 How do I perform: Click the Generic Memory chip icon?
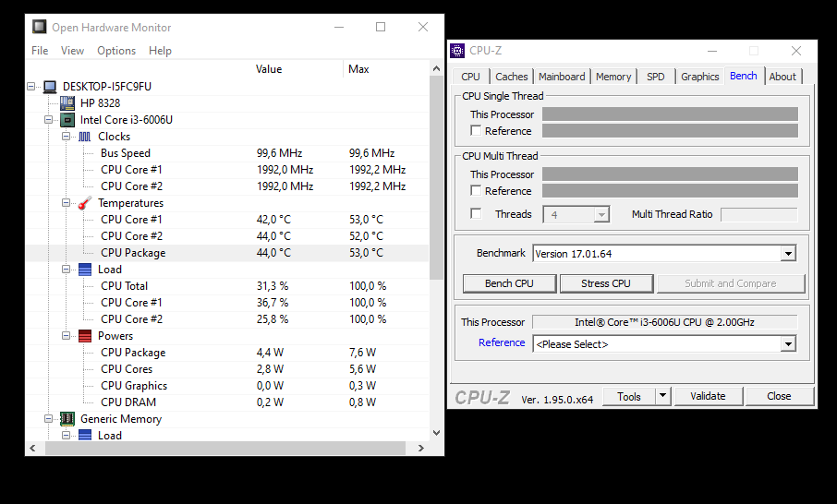[67, 419]
